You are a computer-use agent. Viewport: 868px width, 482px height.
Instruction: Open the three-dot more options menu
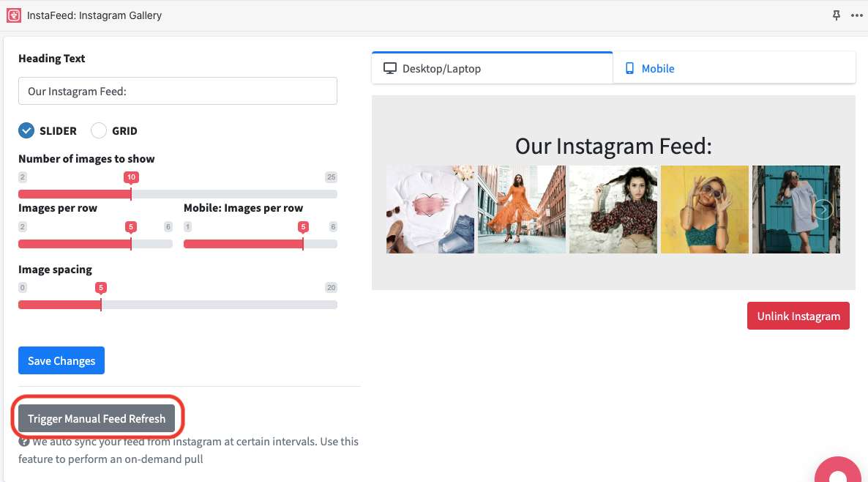point(856,15)
